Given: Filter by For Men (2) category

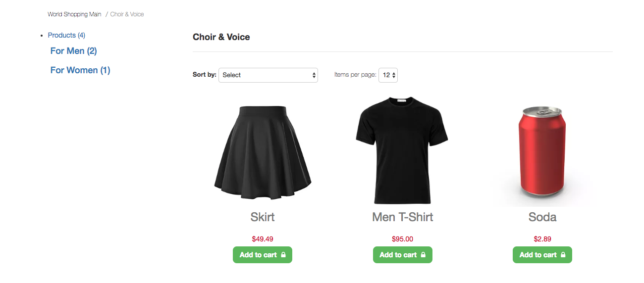Looking at the screenshot, I should [x=73, y=51].
